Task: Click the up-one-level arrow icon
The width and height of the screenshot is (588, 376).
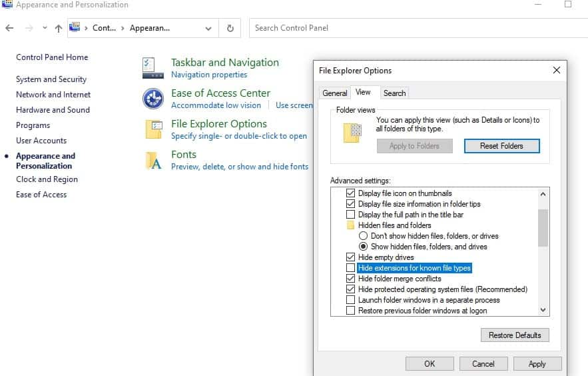Action: pos(59,28)
